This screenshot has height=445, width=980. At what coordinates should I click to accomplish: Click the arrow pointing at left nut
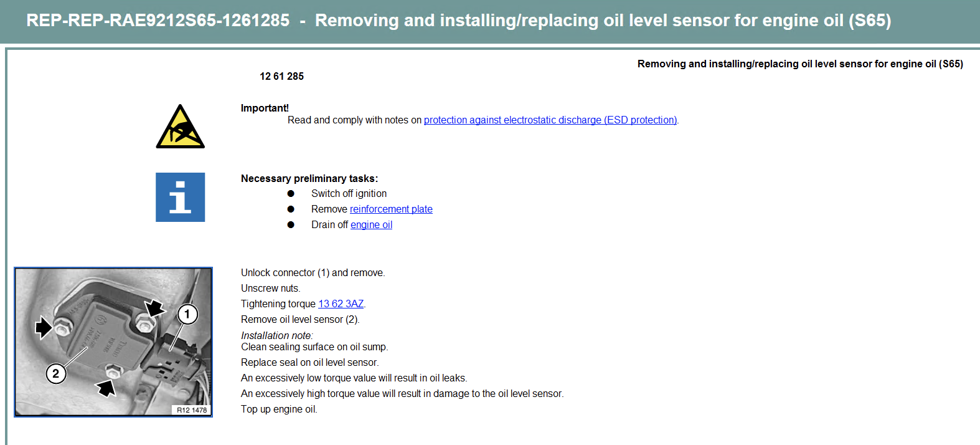pos(44,327)
